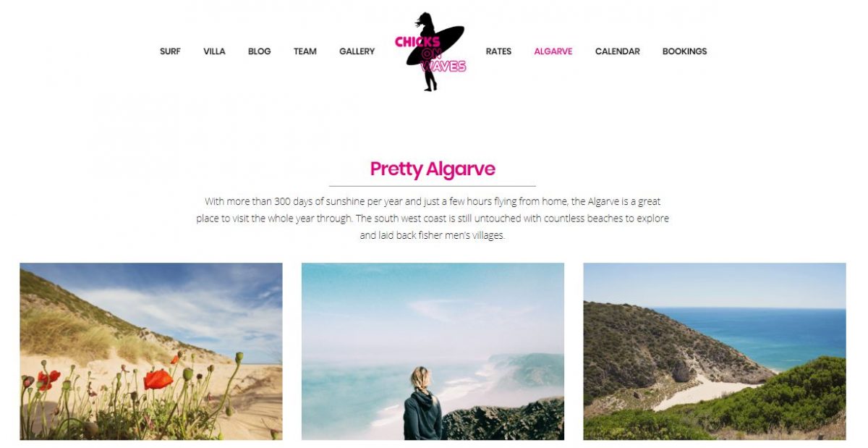
Task: Go to the VILLA page
Action: [214, 51]
